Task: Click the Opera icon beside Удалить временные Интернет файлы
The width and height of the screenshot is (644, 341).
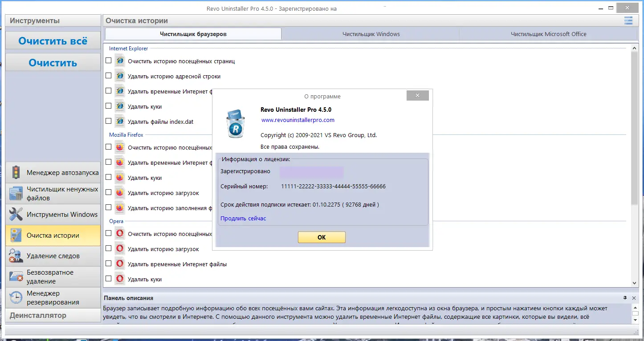Action: (x=119, y=264)
